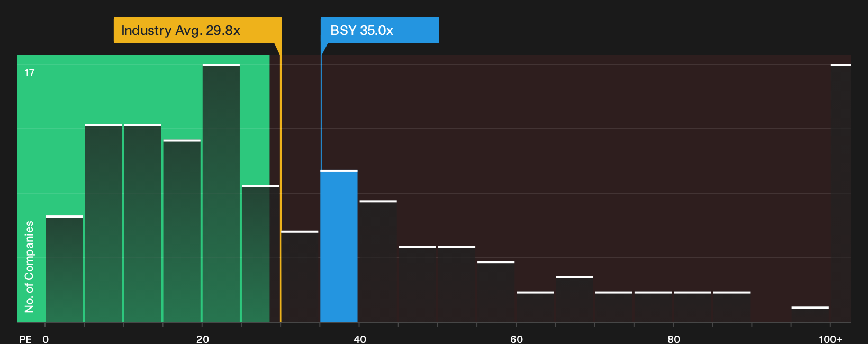The image size is (868, 344).
Task: Select the blue BSY histogram bar
Action: pyautogui.click(x=339, y=246)
